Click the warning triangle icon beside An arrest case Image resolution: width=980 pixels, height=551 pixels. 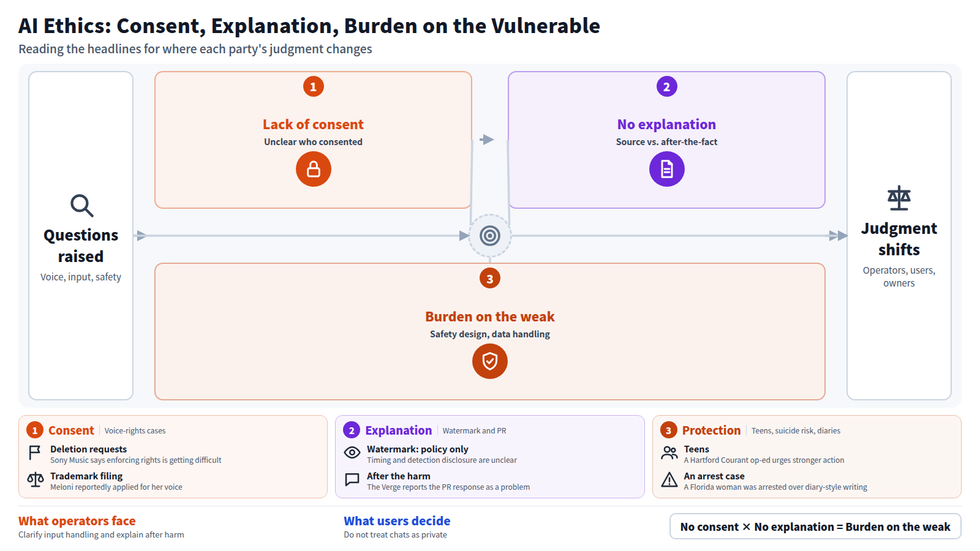669,479
